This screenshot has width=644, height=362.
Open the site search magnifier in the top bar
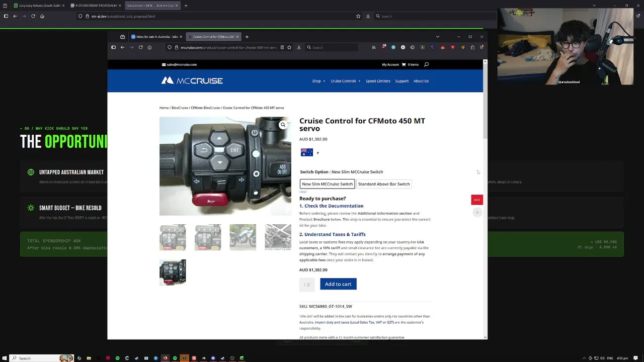[426, 64]
